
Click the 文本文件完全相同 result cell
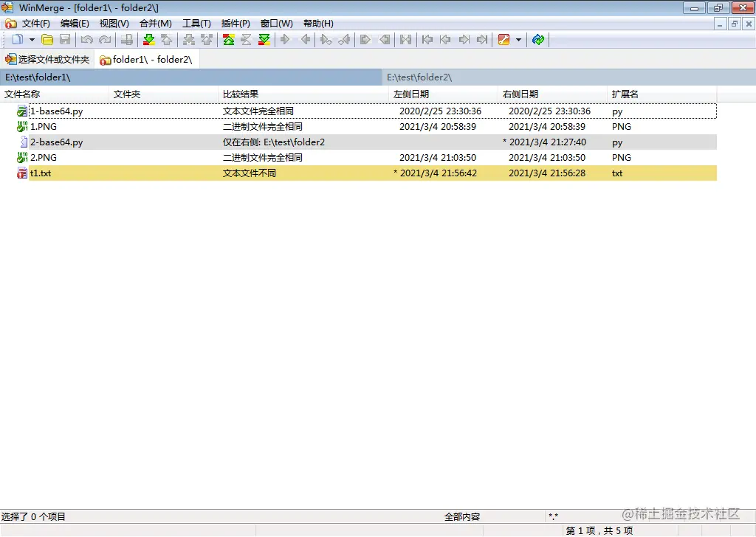pyautogui.click(x=258, y=111)
